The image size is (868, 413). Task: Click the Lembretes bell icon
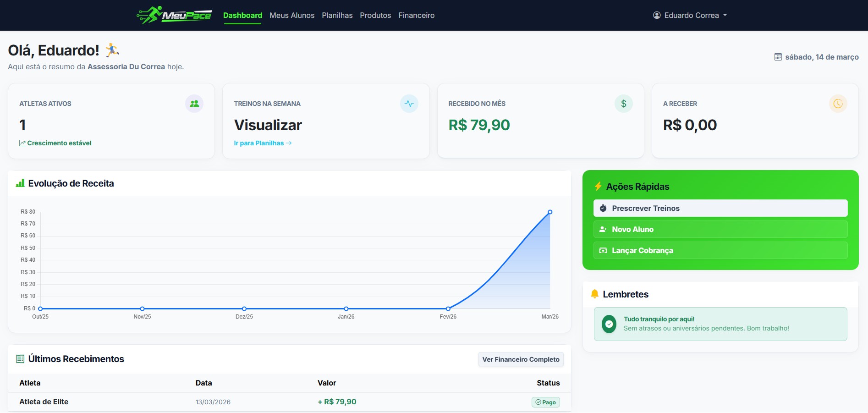(594, 294)
